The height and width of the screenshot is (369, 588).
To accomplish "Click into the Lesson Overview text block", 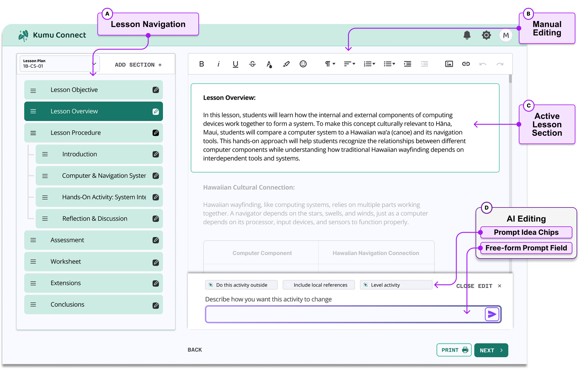I will 345,128.
